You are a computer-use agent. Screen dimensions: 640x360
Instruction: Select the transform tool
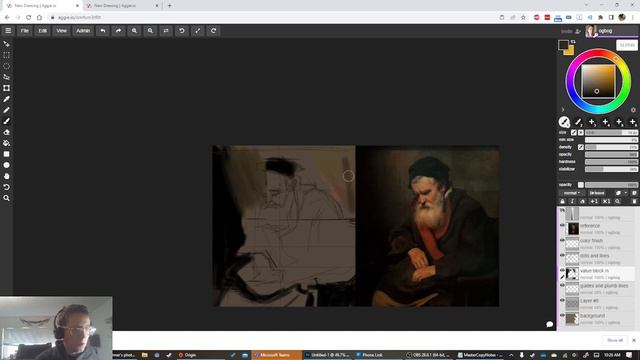[x=7, y=88]
